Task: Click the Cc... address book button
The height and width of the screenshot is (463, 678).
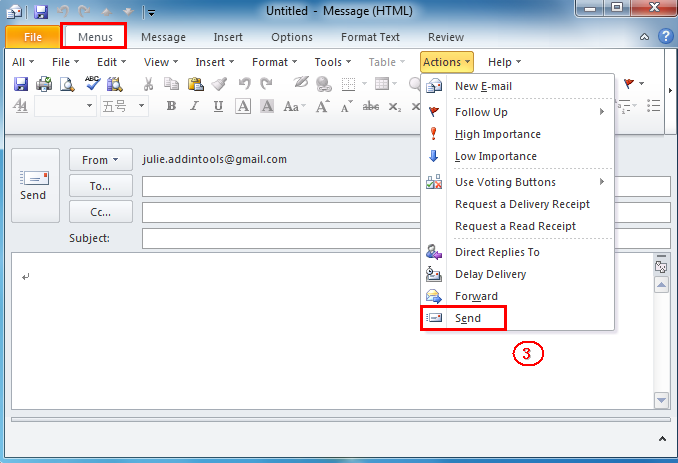Action: (x=101, y=212)
